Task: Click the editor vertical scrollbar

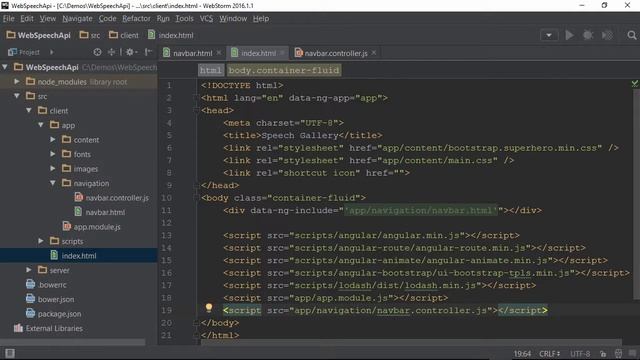Action: tap(636, 194)
